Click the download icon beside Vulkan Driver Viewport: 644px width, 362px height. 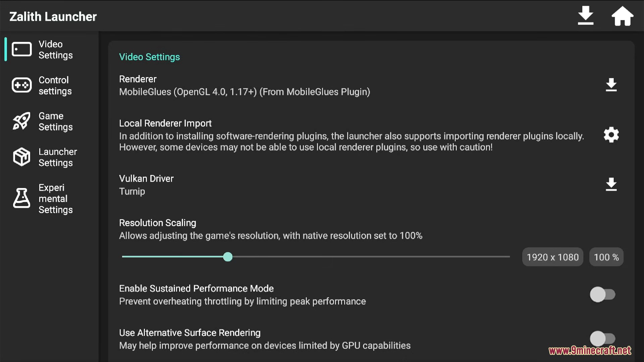(611, 185)
